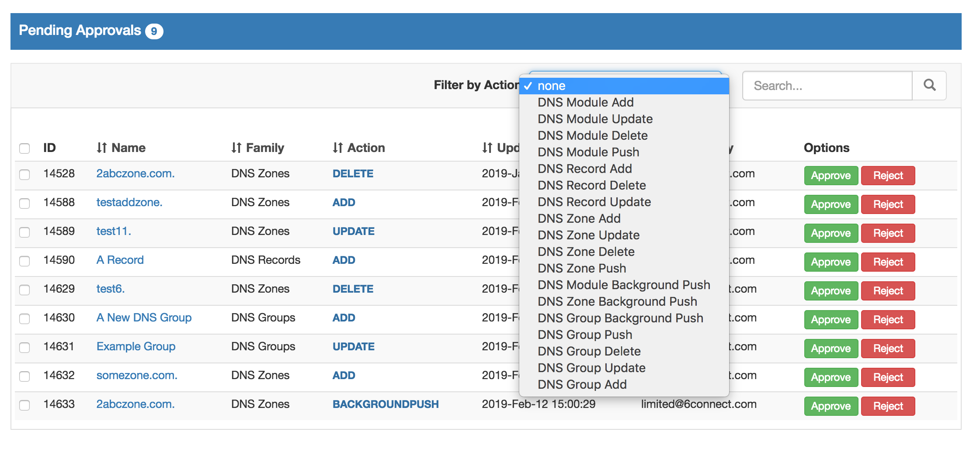The image size is (980, 449).
Task: Select 'DNS Zone Delete' filter option
Action: click(x=586, y=252)
